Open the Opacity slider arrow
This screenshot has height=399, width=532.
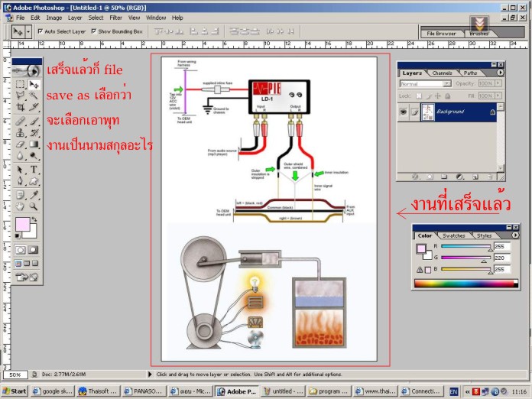click(x=498, y=83)
